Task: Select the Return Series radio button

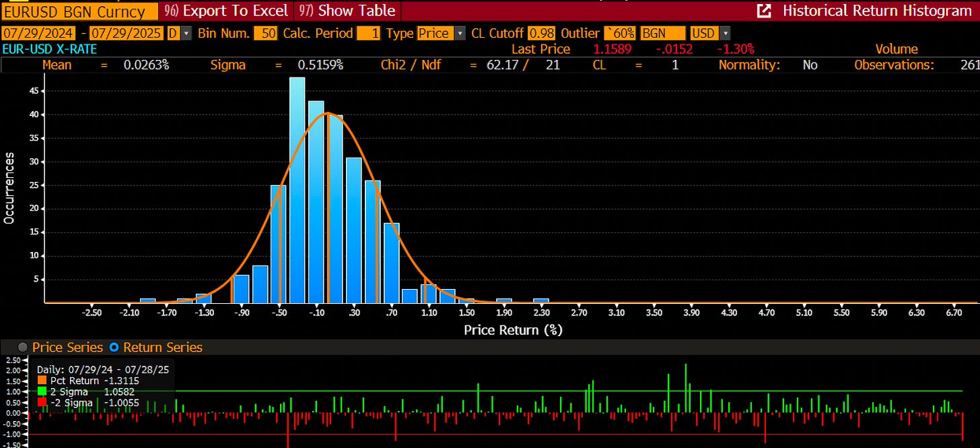Action: (114, 348)
